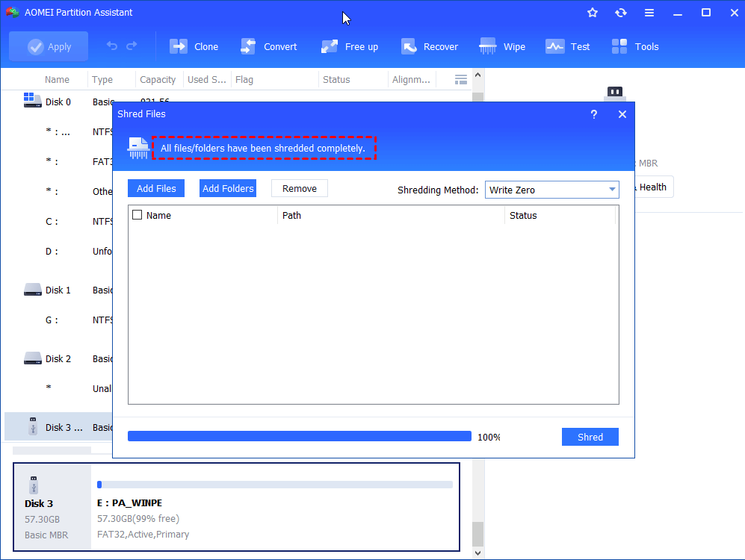The height and width of the screenshot is (560, 745).
Task: Click the Test pulse icon
Action: point(554,46)
